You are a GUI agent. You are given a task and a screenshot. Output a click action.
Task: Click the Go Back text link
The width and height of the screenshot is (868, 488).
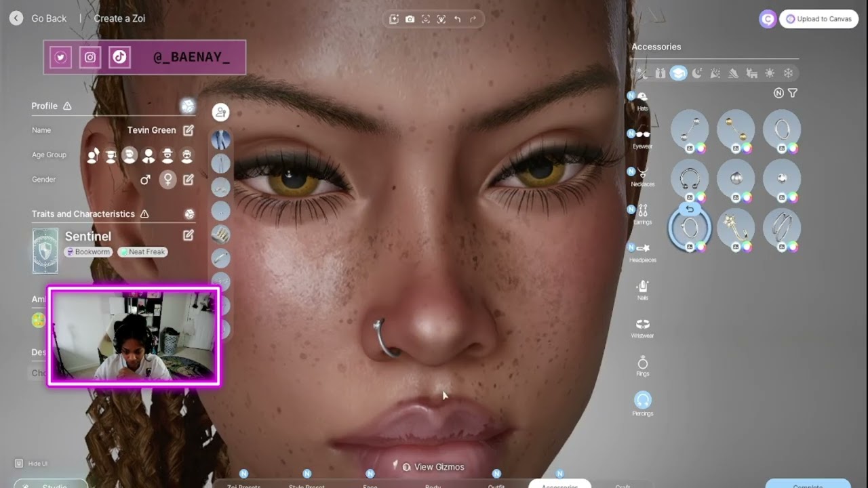tap(49, 18)
